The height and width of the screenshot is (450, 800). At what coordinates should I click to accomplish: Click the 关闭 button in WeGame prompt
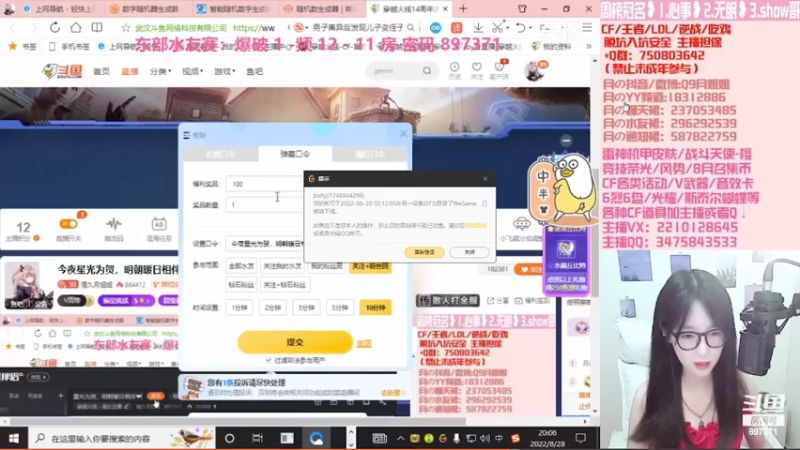click(x=469, y=252)
